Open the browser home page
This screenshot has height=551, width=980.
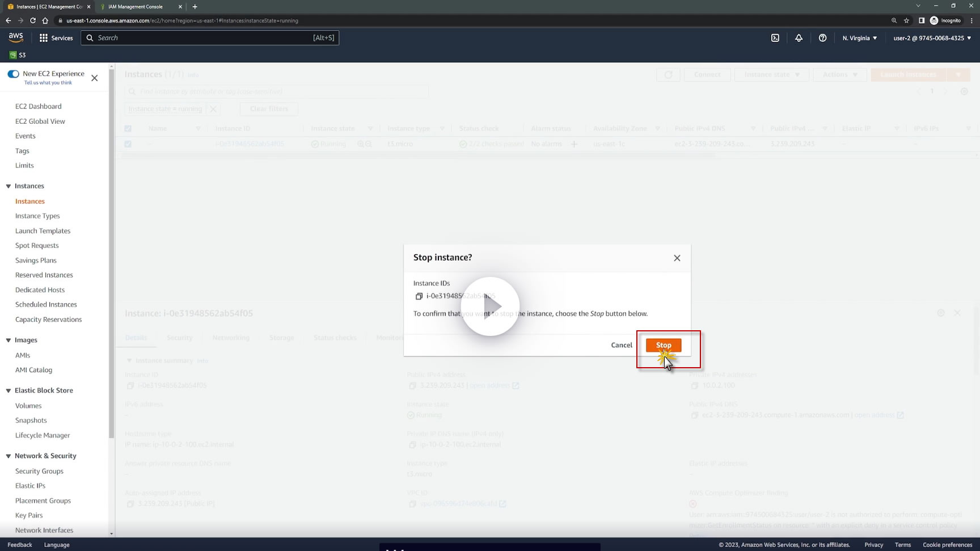point(45,20)
